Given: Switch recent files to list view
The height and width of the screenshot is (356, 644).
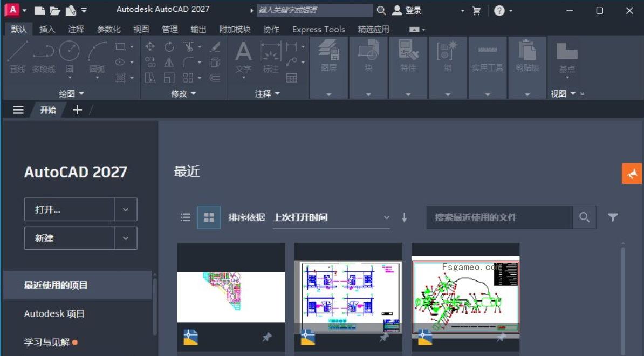Looking at the screenshot, I should tap(186, 217).
